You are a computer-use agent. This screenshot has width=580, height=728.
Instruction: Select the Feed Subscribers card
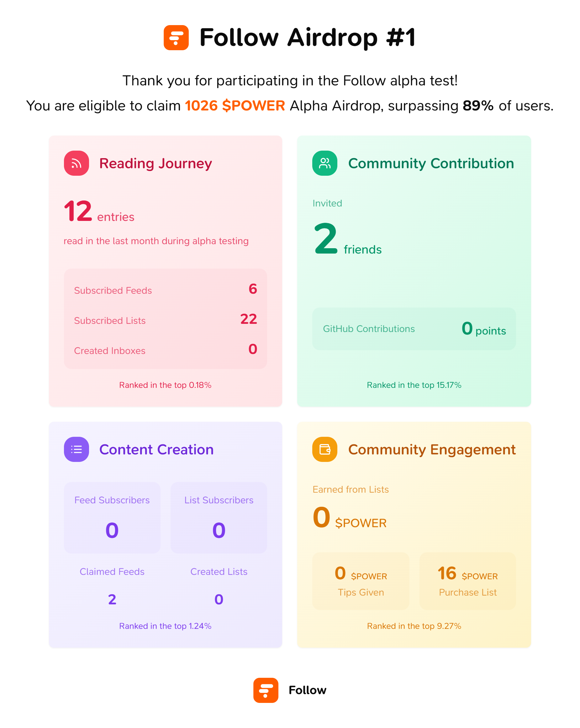point(112,517)
